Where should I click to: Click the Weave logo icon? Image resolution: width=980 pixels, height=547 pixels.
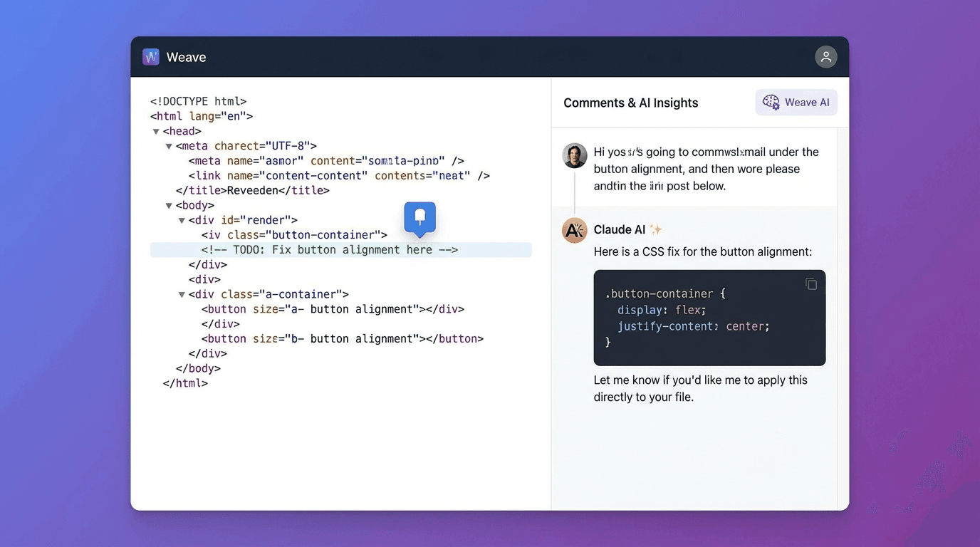pos(150,56)
